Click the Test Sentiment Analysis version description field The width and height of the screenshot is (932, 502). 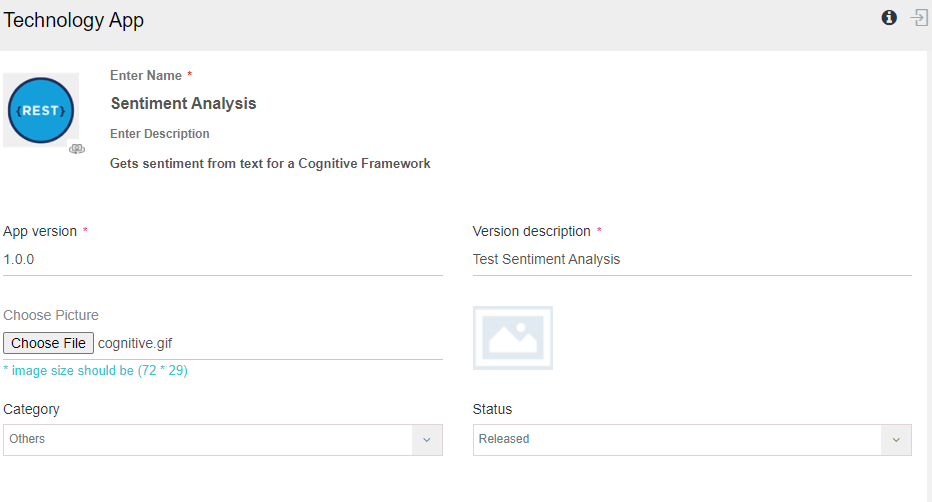[x=692, y=260]
